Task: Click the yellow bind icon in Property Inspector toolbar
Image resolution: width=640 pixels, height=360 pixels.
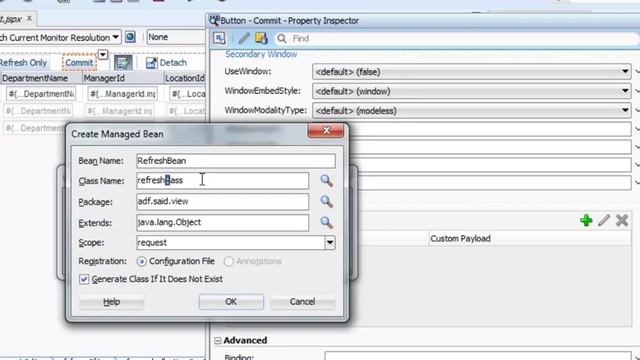Action: 261,38
